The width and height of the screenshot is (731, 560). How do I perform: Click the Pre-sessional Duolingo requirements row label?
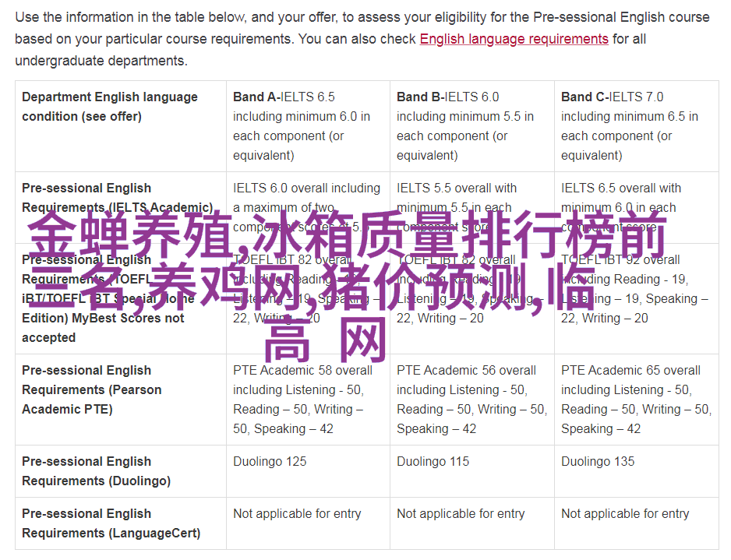tap(96, 471)
